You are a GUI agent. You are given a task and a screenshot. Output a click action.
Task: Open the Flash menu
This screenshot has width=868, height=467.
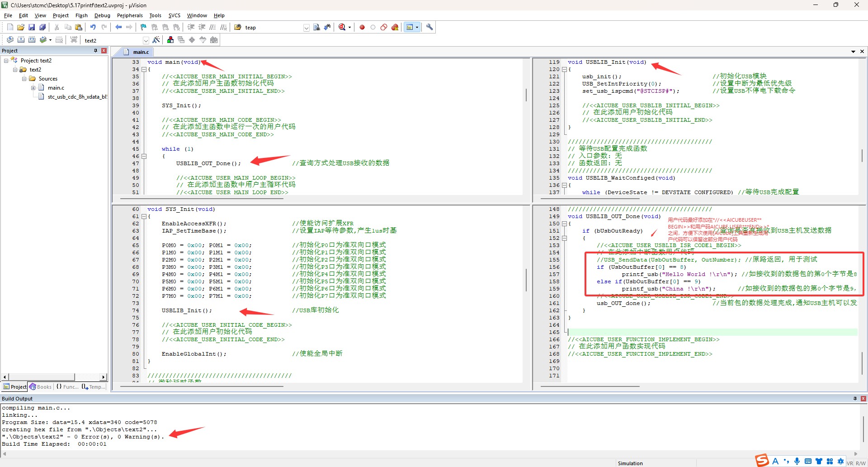(x=81, y=15)
